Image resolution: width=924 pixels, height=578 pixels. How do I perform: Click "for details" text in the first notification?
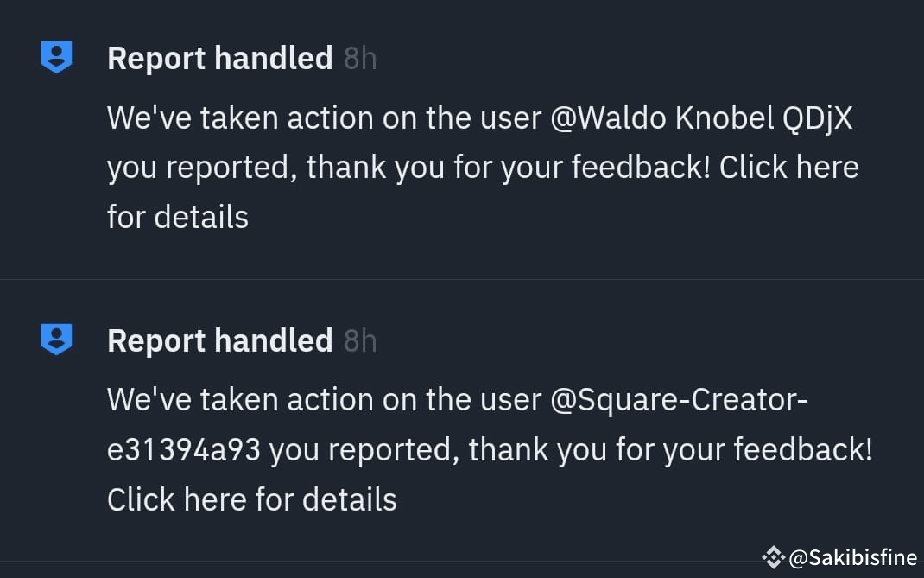[x=178, y=217]
